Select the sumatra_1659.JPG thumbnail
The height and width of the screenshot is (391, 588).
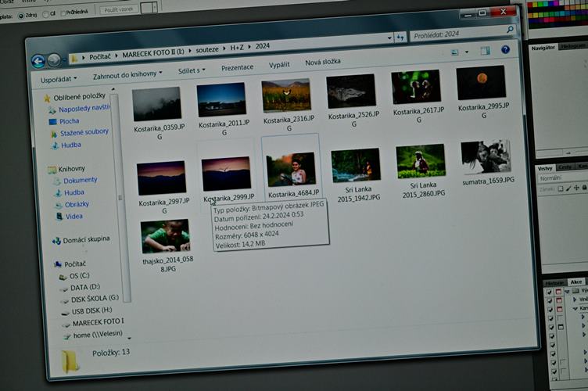tap(486, 156)
